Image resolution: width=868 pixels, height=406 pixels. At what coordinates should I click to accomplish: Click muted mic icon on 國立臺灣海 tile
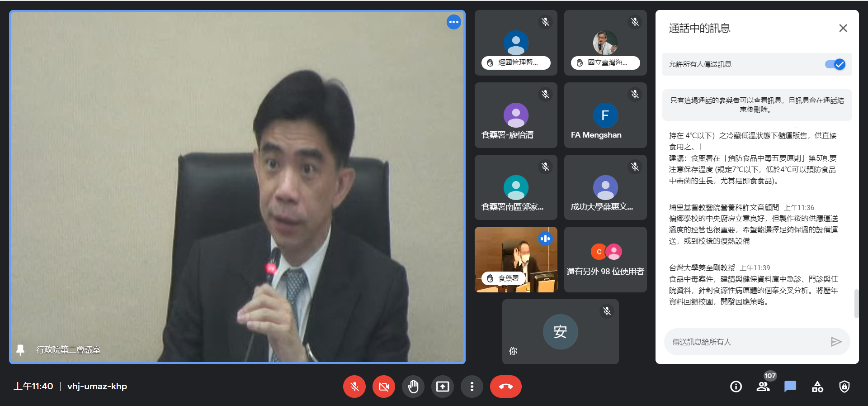[x=635, y=22]
